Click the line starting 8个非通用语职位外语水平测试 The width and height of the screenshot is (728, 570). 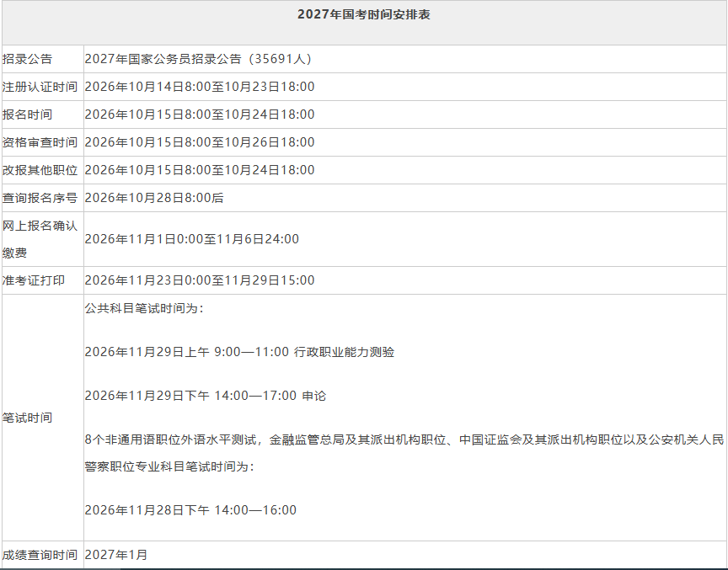[404, 439]
